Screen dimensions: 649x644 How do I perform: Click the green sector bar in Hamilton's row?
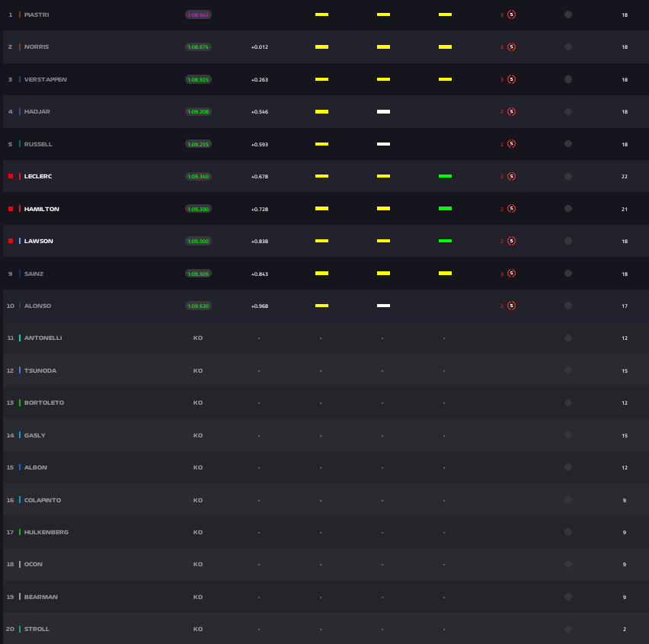[445, 209]
